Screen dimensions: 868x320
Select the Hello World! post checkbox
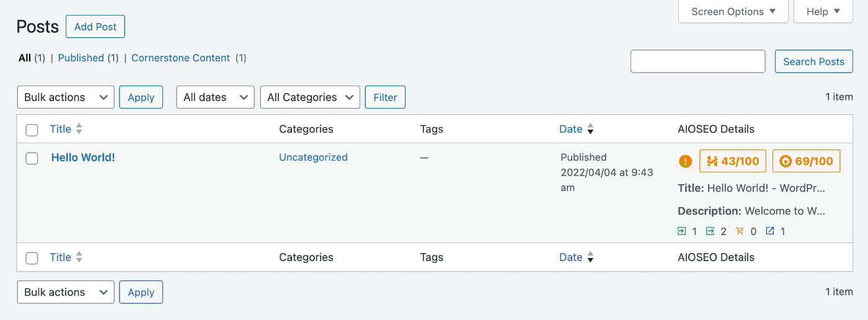point(32,159)
